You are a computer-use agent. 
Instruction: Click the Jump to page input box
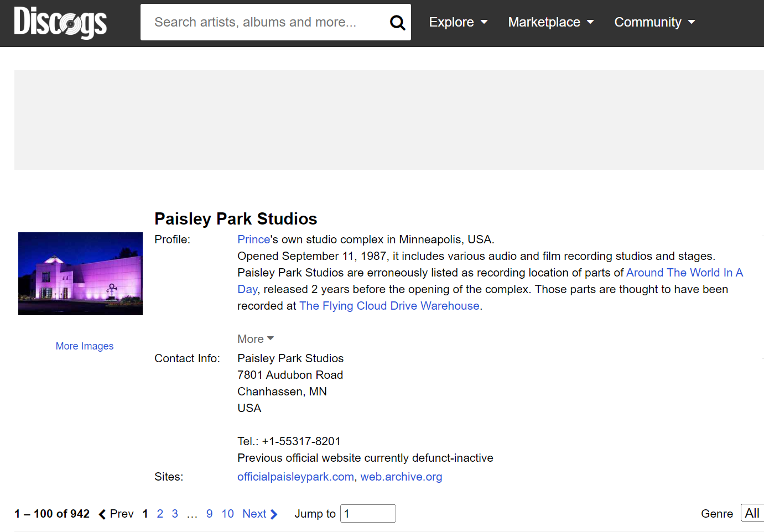coord(368,514)
